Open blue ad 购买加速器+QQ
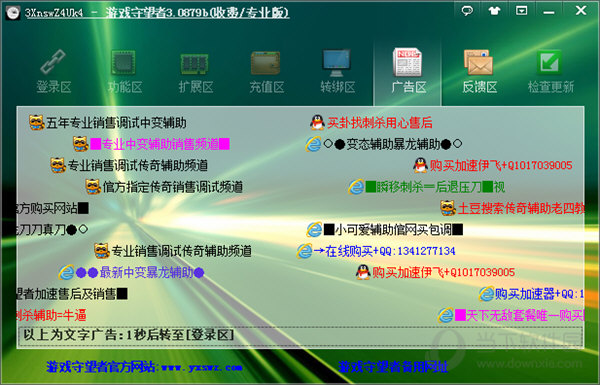600x385 pixels. pyautogui.click(x=540, y=294)
